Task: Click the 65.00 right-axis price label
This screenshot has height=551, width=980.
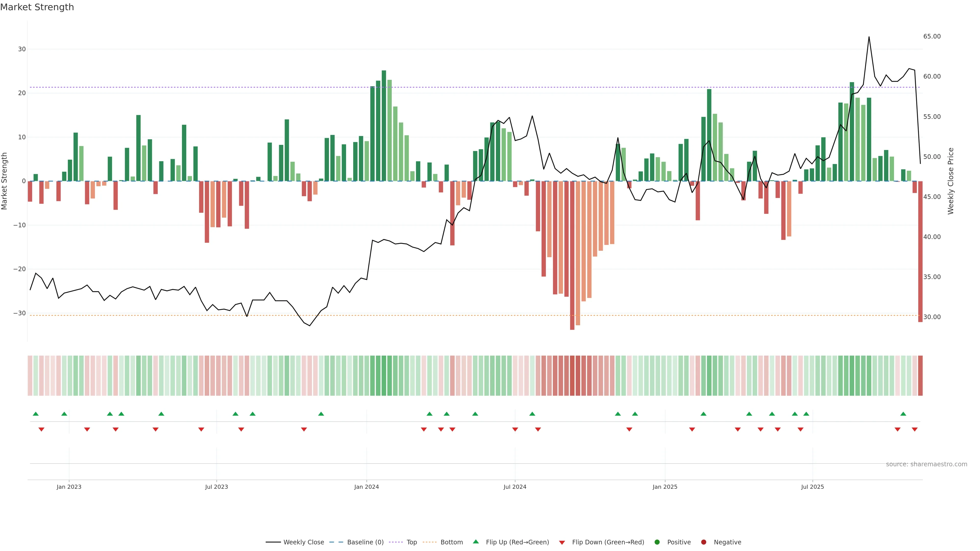Action: point(932,36)
